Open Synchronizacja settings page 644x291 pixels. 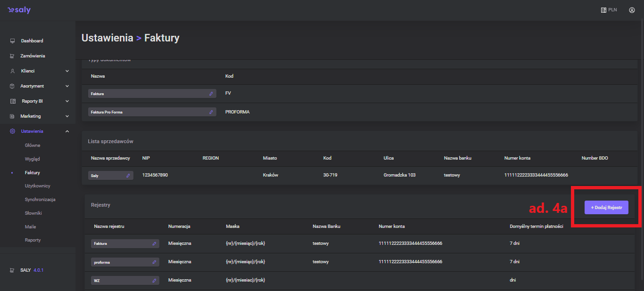40,200
